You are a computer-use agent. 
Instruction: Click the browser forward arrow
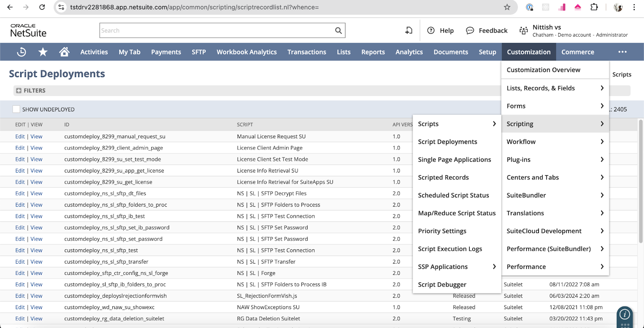(26, 7)
